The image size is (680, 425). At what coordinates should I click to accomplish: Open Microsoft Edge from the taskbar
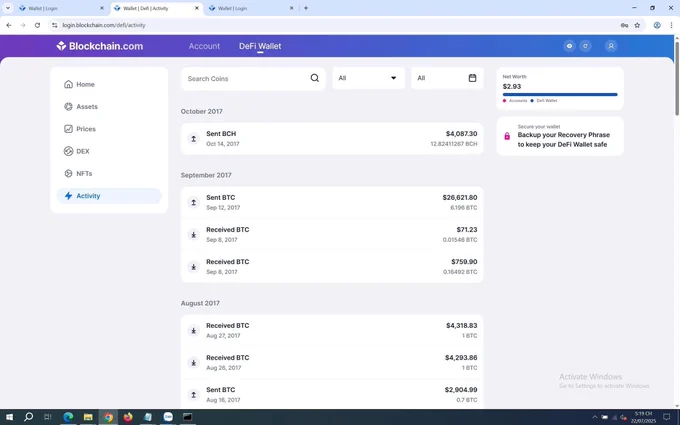68,417
